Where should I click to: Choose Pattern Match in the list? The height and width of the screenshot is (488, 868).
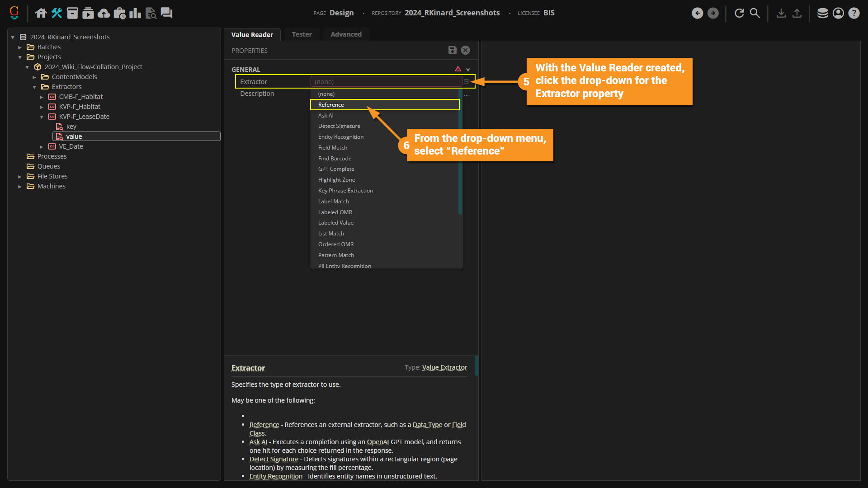click(x=336, y=255)
